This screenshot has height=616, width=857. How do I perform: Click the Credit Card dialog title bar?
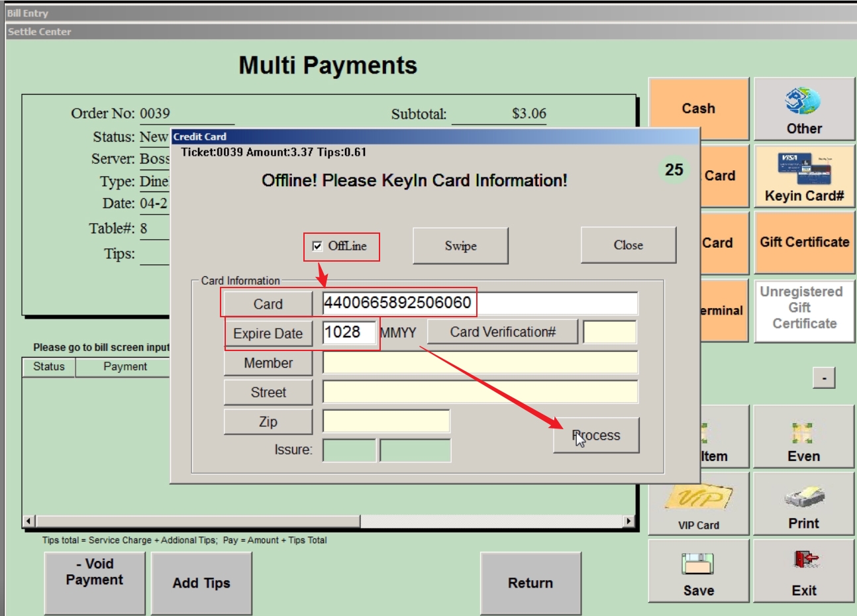(435, 136)
